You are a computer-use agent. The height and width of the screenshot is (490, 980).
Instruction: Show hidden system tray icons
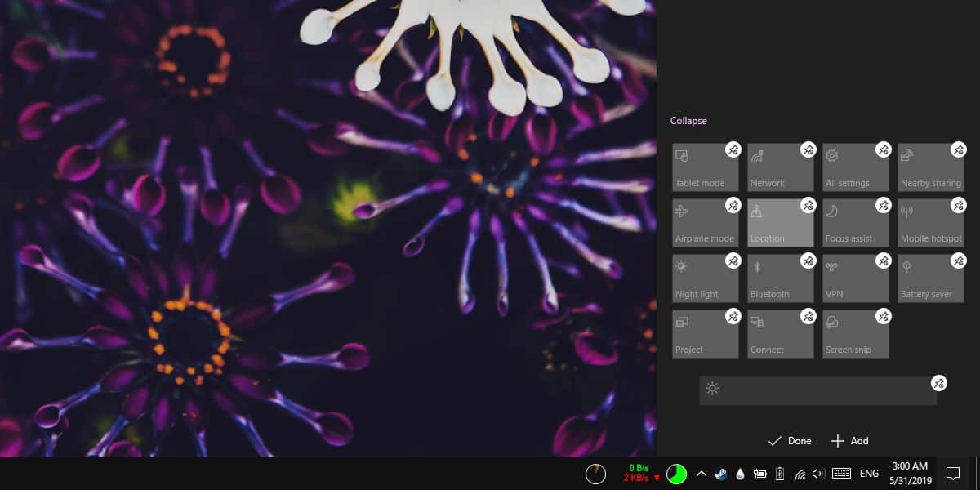pos(701,474)
